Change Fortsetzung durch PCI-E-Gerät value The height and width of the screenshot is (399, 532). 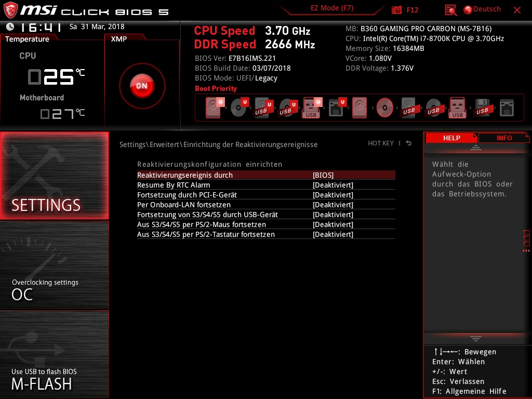[x=333, y=195]
